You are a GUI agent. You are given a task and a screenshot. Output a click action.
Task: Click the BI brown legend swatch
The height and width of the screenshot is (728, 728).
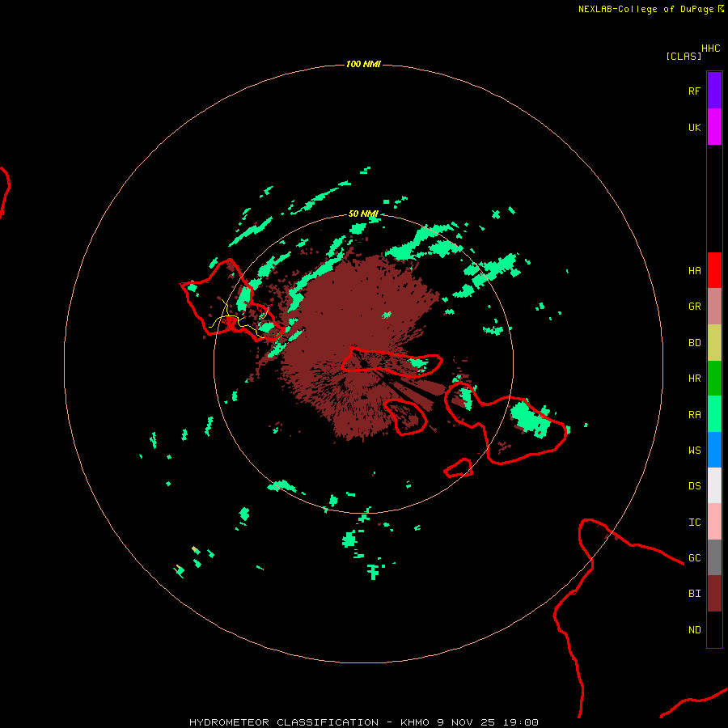714,594
